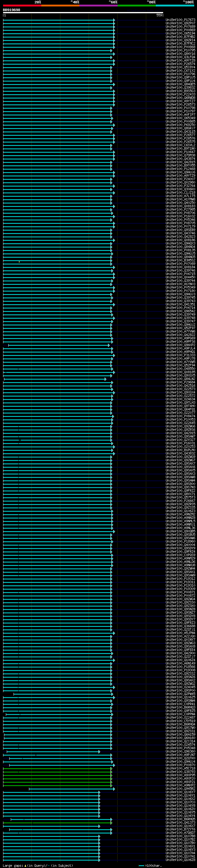
Task: Select hit label UniRef100_Q96360
Action: [x=180, y=752]
